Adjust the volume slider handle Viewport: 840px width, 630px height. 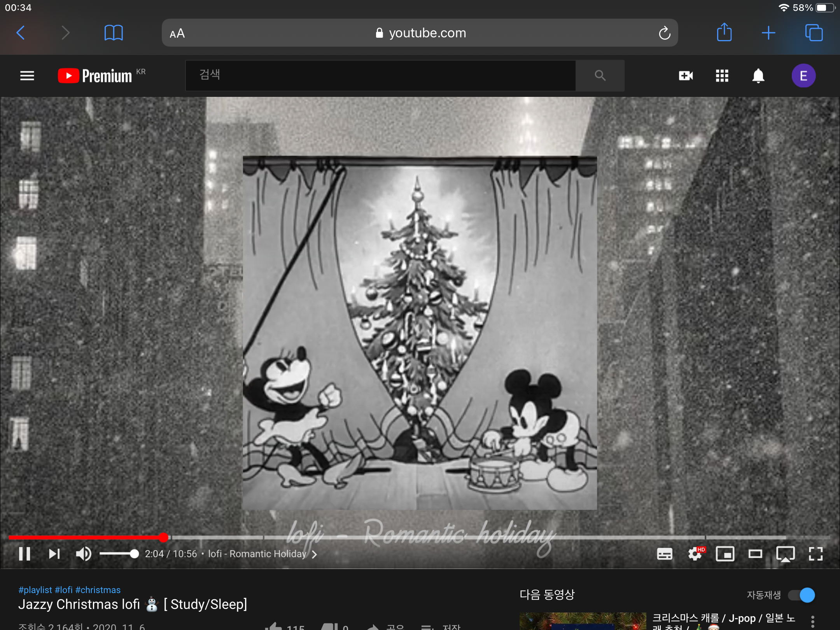pos(134,554)
